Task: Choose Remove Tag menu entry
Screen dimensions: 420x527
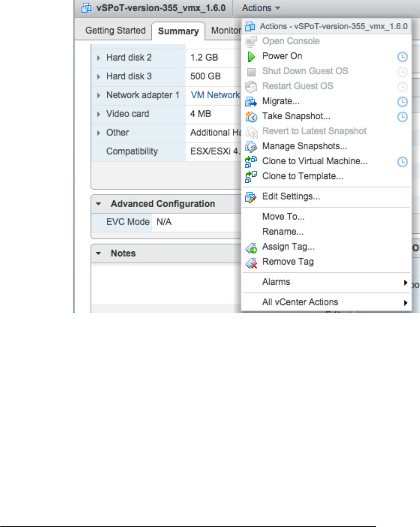Action: (288, 262)
